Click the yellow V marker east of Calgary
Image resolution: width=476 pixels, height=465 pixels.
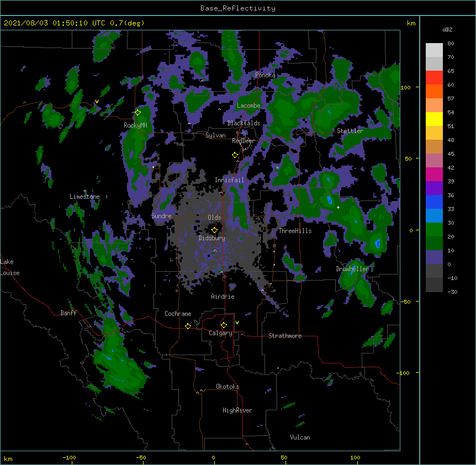(x=237, y=323)
